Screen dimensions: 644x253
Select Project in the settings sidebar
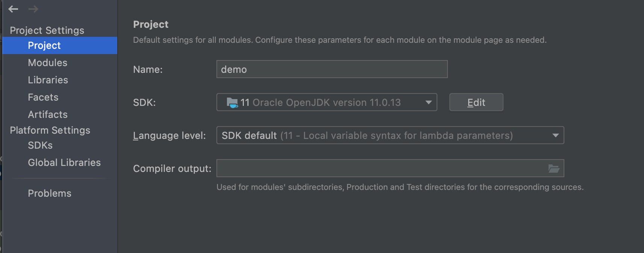coord(44,45)
